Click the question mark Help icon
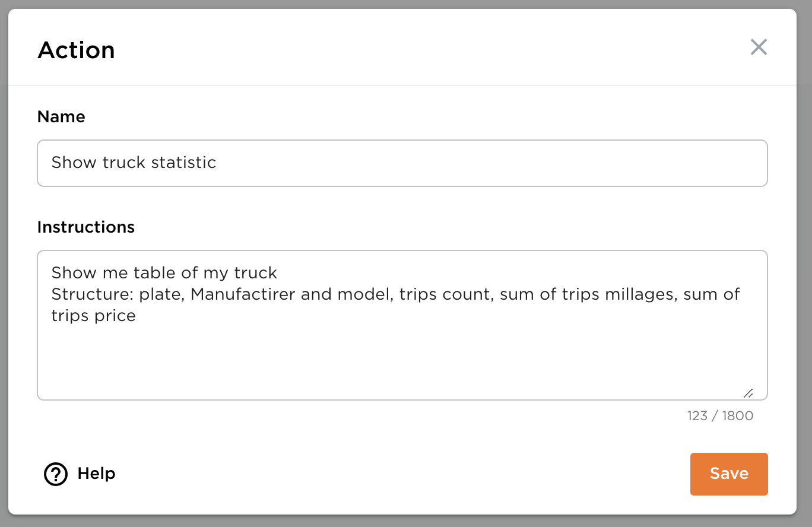 (x=56, y=474)
